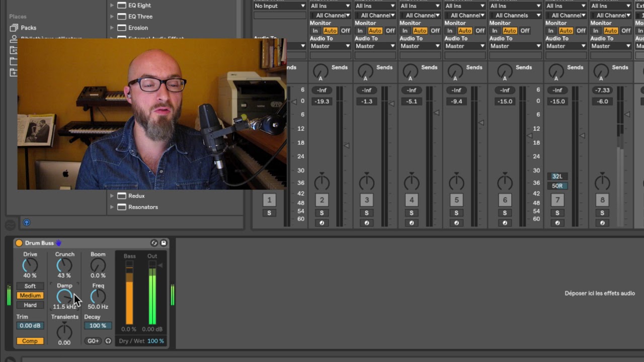The image size is (644, 362).
Task: Click the track 2 volume fader handle
Action: tap(347, 145)
